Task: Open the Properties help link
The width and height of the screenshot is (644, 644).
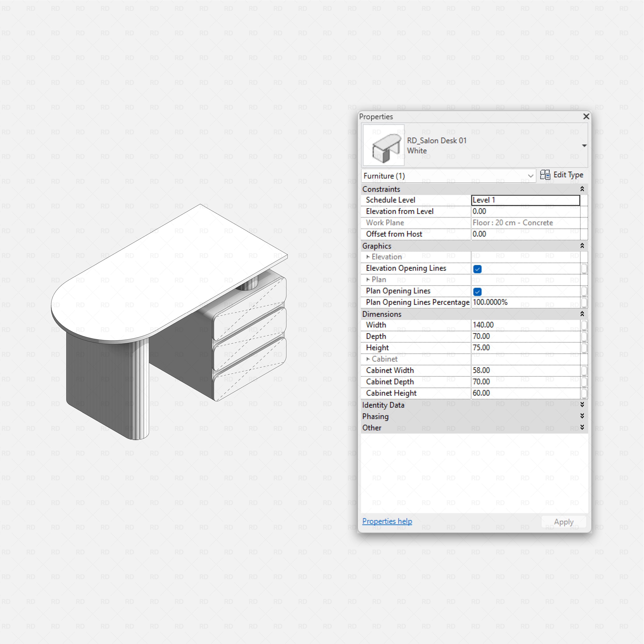Action: pyautogui.click(x=387, y=521)
